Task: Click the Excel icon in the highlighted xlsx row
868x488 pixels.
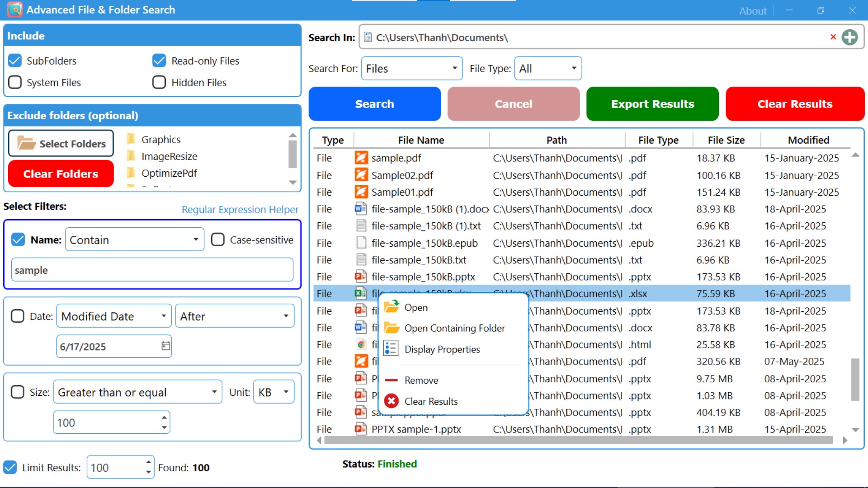Action: 361,293
